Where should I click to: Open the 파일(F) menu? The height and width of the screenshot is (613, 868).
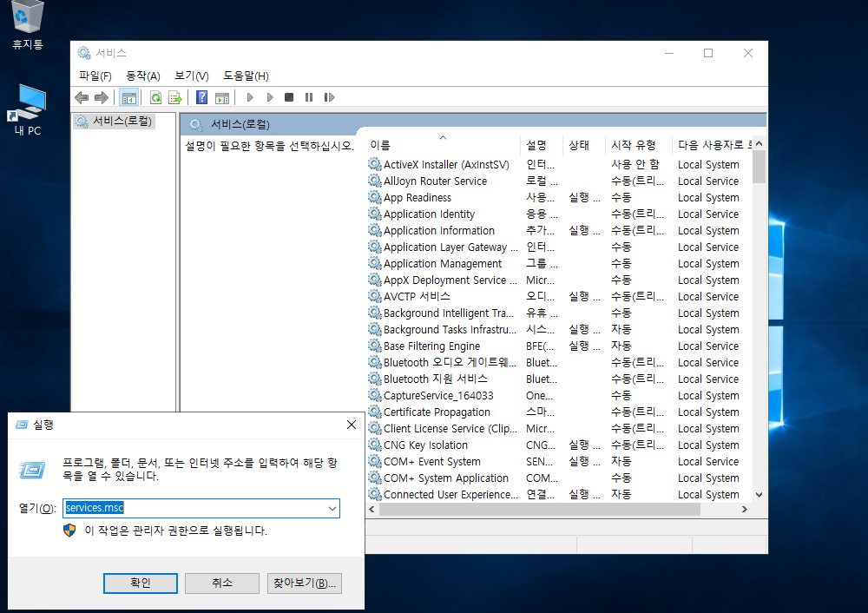(x=95, y=76)
